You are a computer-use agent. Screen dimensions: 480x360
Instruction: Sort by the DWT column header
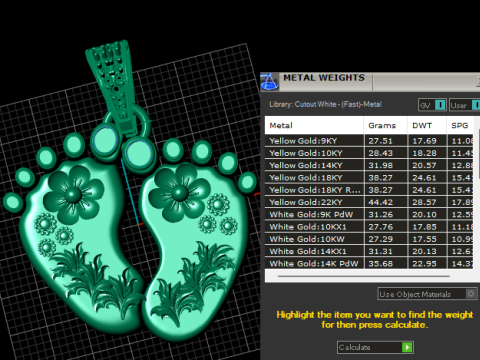tap(427, 126)
